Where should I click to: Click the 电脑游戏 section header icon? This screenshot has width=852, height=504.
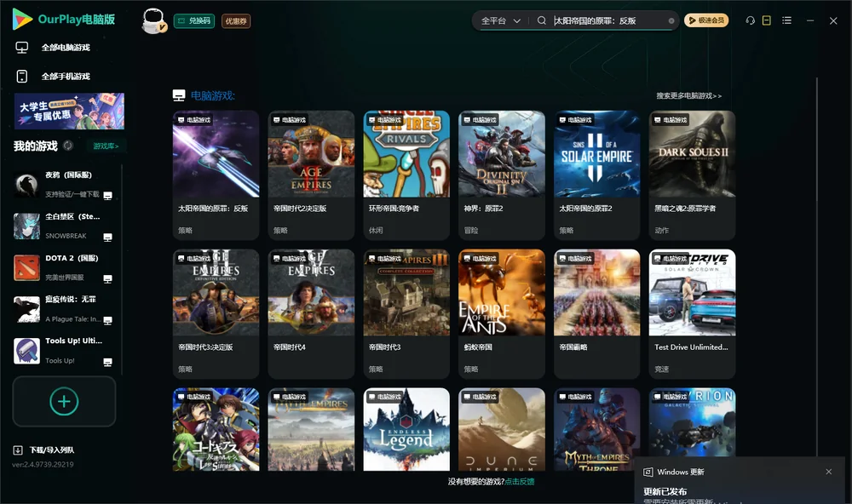click(x=179, y=95)
